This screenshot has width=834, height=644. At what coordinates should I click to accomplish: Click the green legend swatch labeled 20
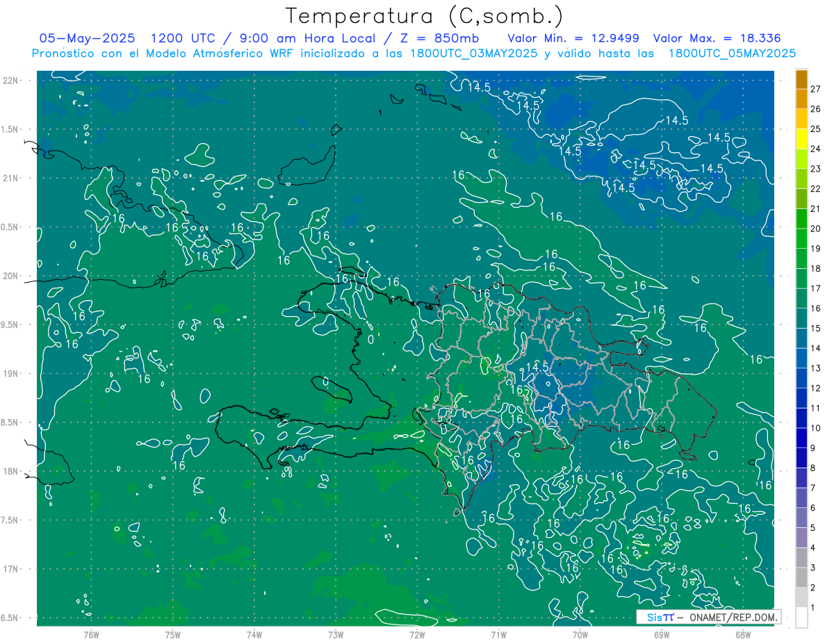point(801,219)
